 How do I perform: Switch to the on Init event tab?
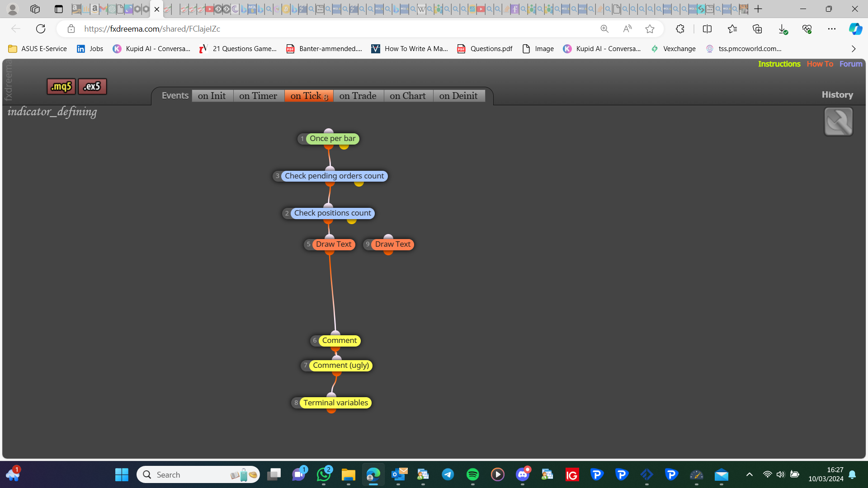(x=212, y=96)
